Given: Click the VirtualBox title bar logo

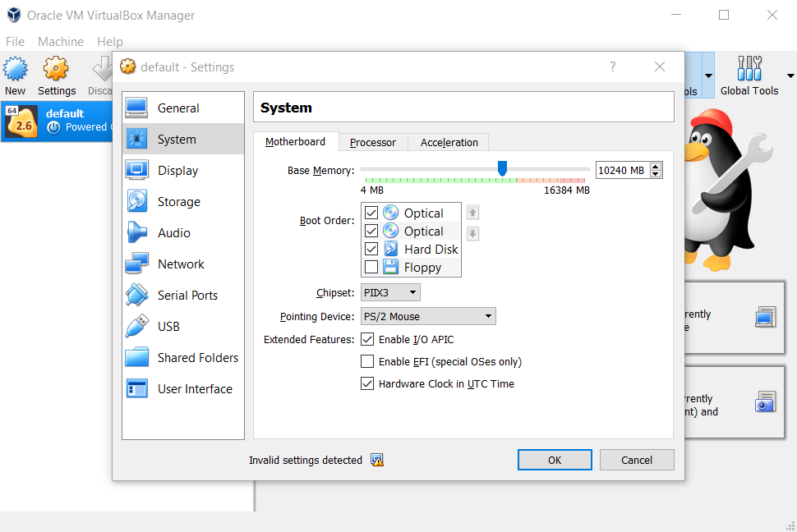Looking at the screenshot, I should point(14,16).
